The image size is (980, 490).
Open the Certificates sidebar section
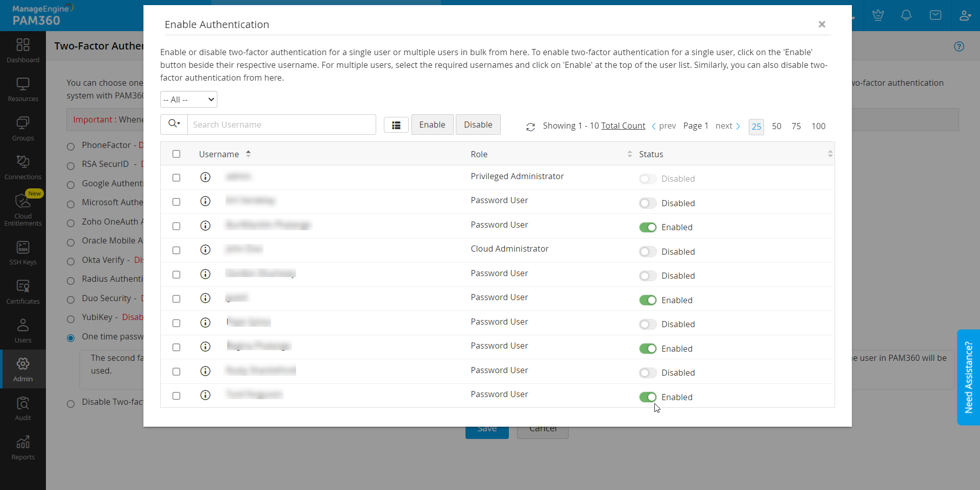pos(23,292)
